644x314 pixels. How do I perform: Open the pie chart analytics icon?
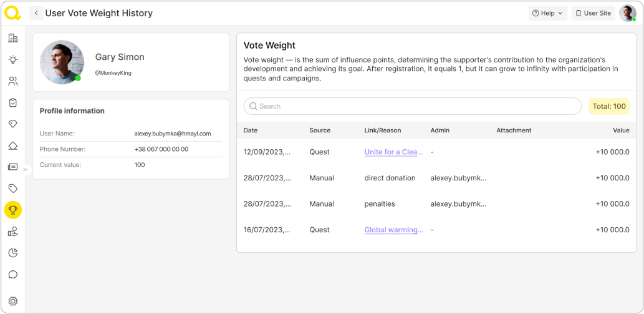pos(12,253)
